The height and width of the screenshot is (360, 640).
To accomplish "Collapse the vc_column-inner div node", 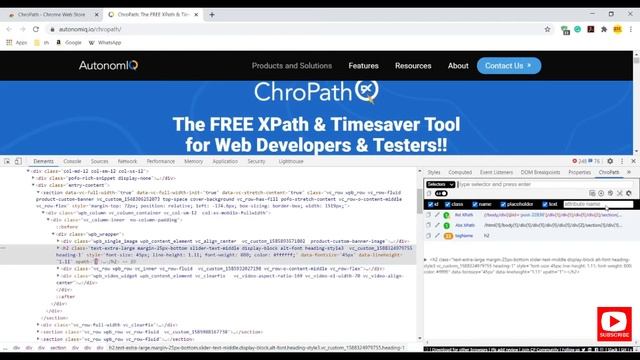I will click(x=48, y=220).
